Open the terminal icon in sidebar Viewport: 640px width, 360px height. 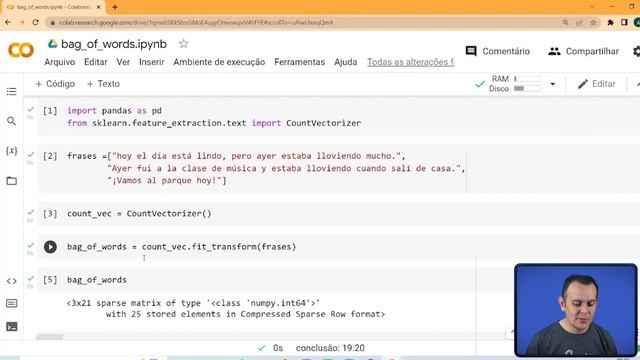coord(11,327)
